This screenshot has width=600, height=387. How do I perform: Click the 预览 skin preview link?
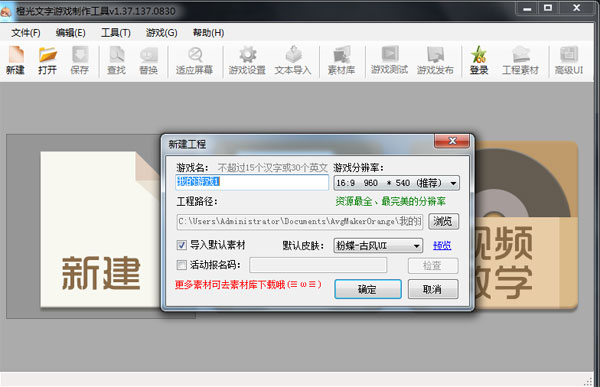coord(442,246)
